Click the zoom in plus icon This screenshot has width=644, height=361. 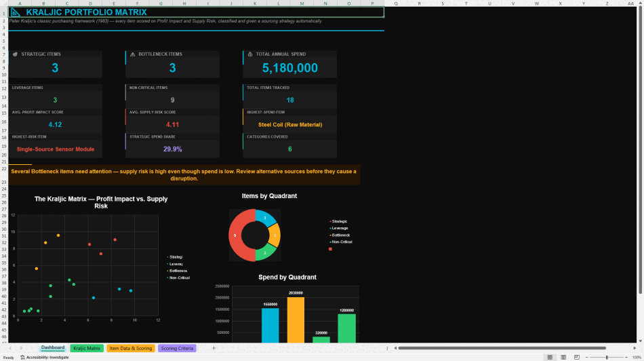626,358
